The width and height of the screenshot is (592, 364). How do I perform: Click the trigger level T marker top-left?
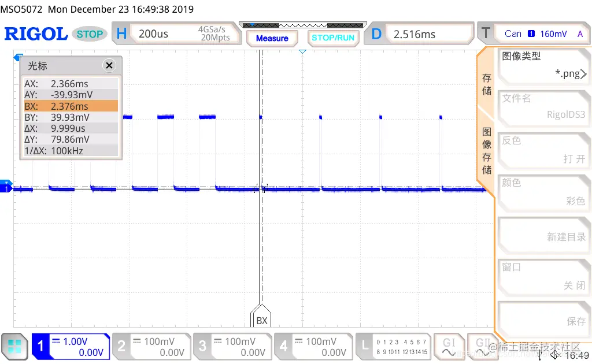point(18,57)
